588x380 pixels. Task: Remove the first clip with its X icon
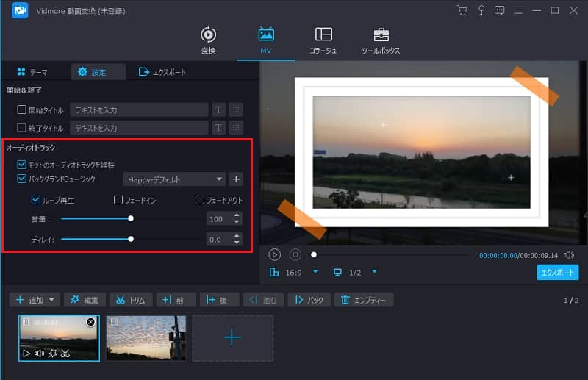90,322
